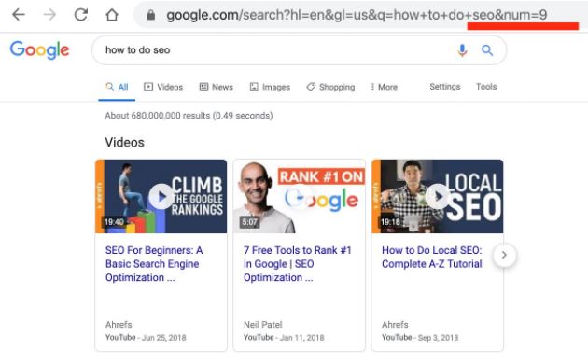
Task: Click the browser back arrow
Action: (x=19, y=15)
